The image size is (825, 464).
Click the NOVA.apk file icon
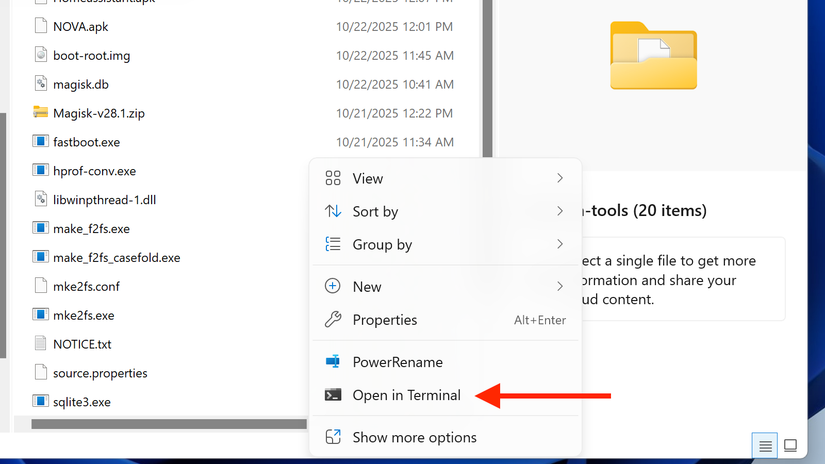41,26
